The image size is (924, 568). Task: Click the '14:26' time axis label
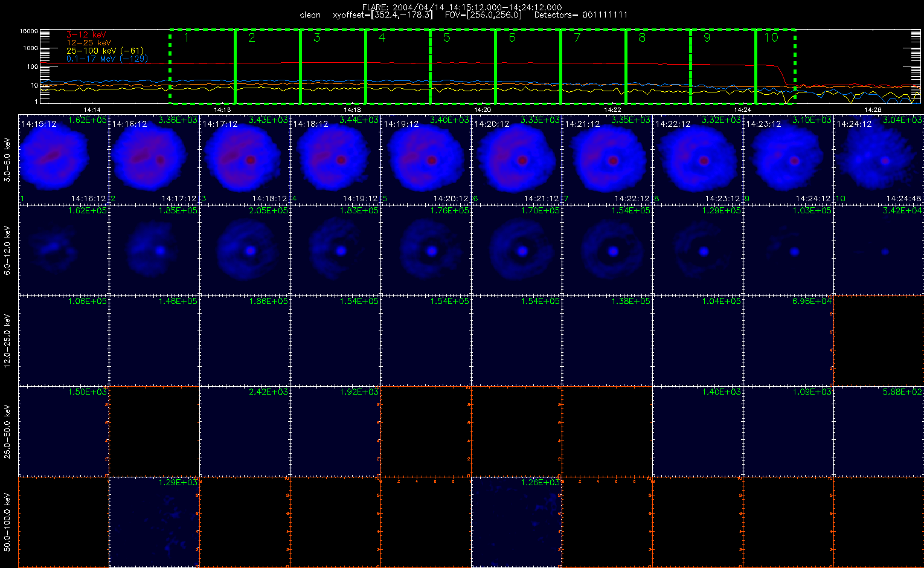coord(873,109)
